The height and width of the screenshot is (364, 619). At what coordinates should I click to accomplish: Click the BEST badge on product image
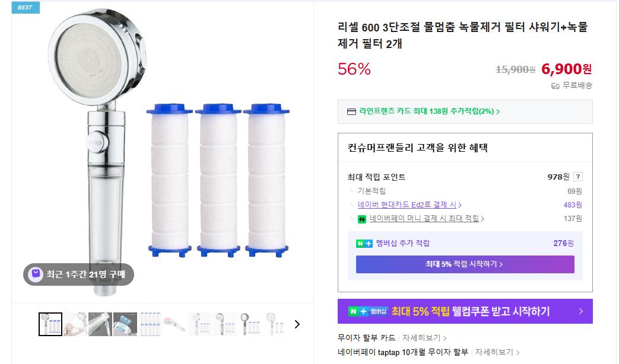(26, 8)
